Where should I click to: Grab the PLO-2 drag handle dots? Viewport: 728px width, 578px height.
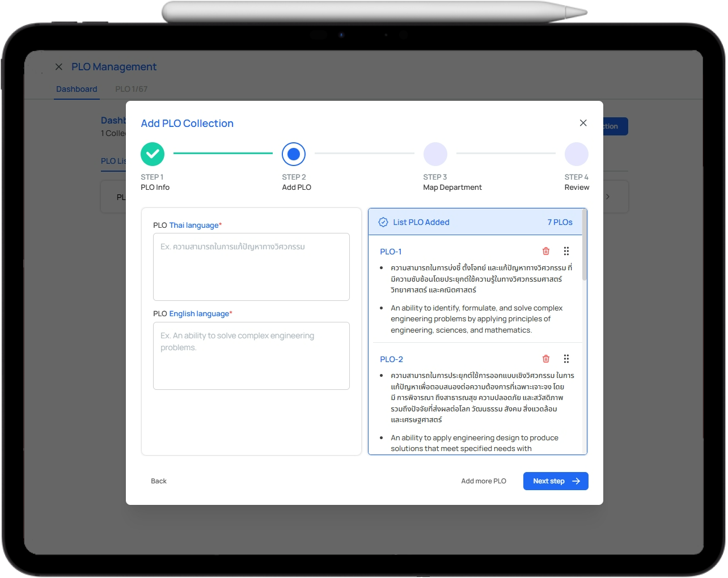coord(566,359)
